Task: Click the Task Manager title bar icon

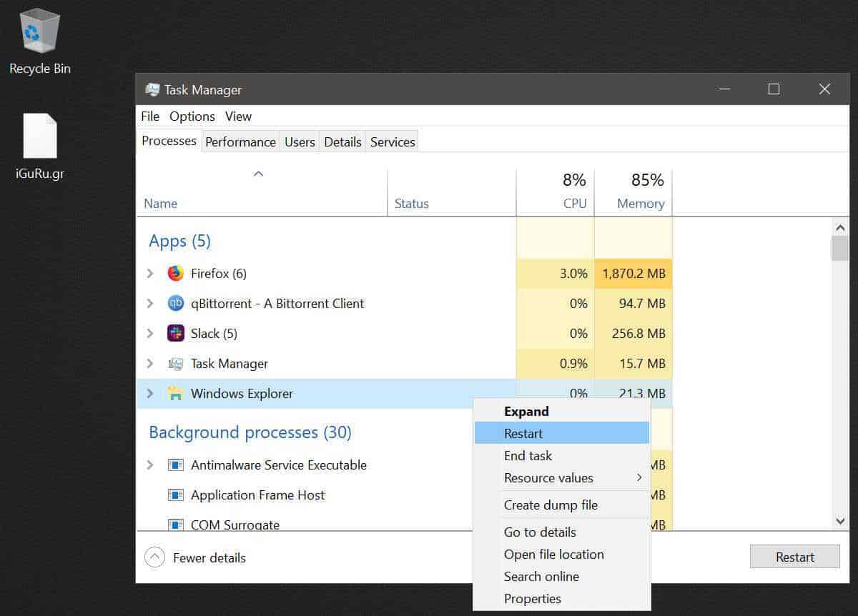Action: [152, 90]
